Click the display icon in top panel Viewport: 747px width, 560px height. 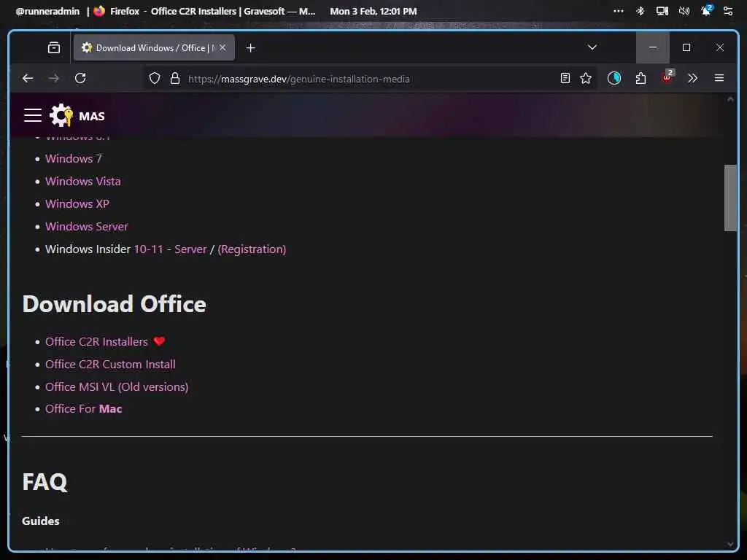click(662, 11)
